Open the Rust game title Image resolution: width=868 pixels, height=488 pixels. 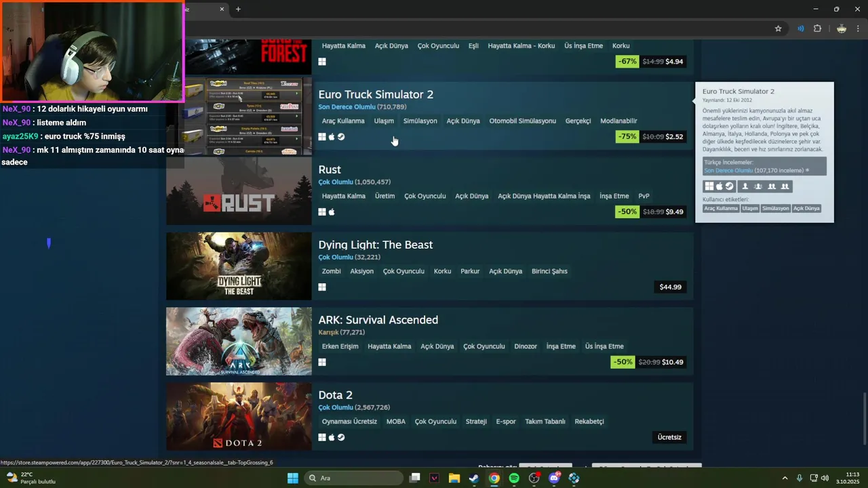pos(330,169)
